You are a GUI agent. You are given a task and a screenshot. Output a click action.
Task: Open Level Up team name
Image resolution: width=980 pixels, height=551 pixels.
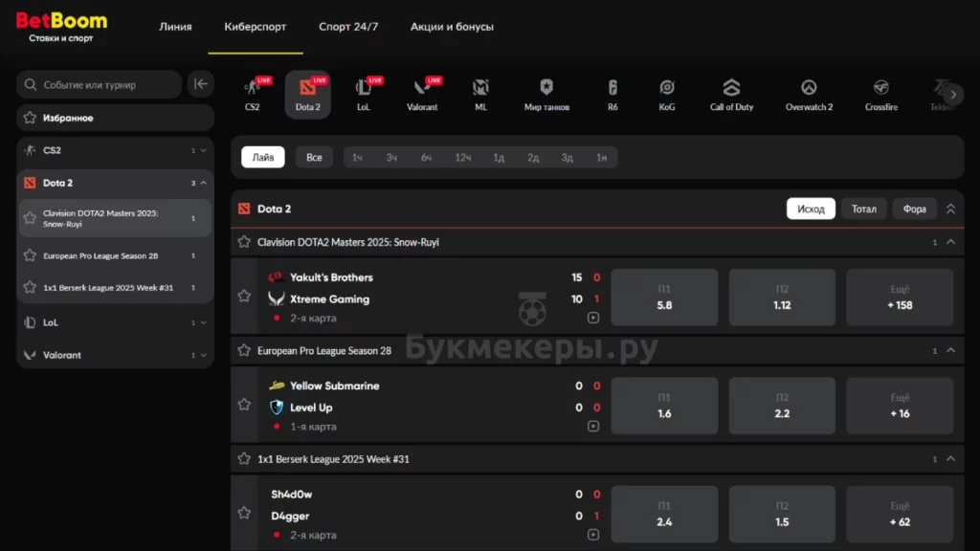point(311,408)
